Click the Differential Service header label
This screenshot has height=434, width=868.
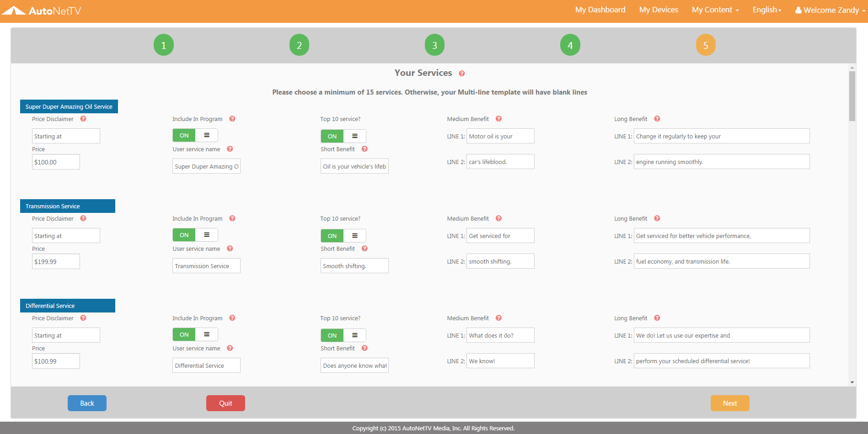coord(68,306)
